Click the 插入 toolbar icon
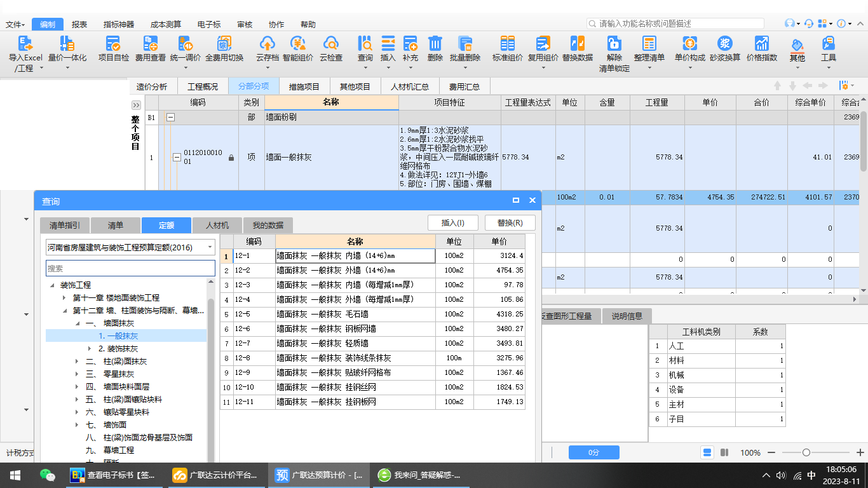Viewport: 868px width, 488px height. (x=388, y=43)
